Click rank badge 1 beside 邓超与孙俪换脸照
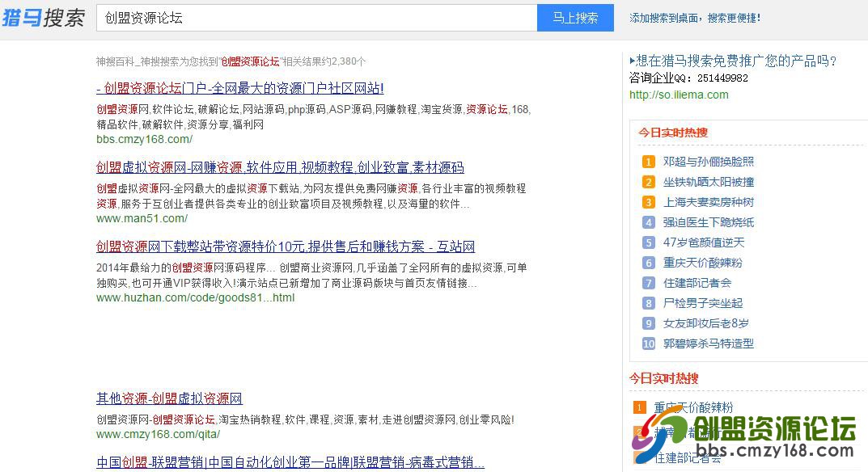The image size is (868, 472). pyautogui.click(x=648, y=162)
